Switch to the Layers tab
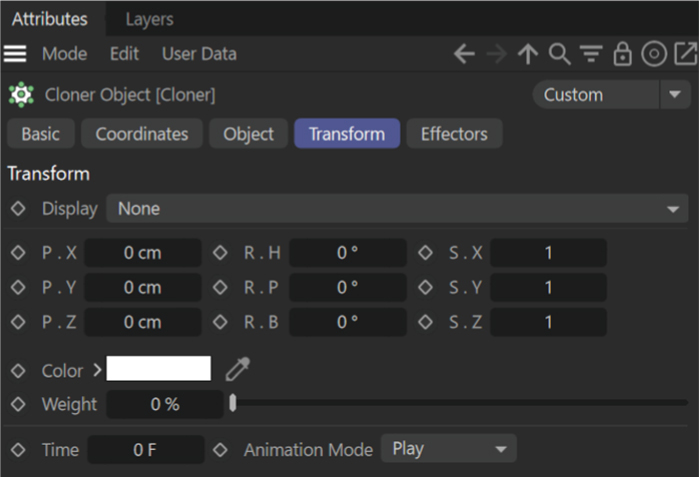The height and width of the screenshot is (477, 700). (149, 19)
